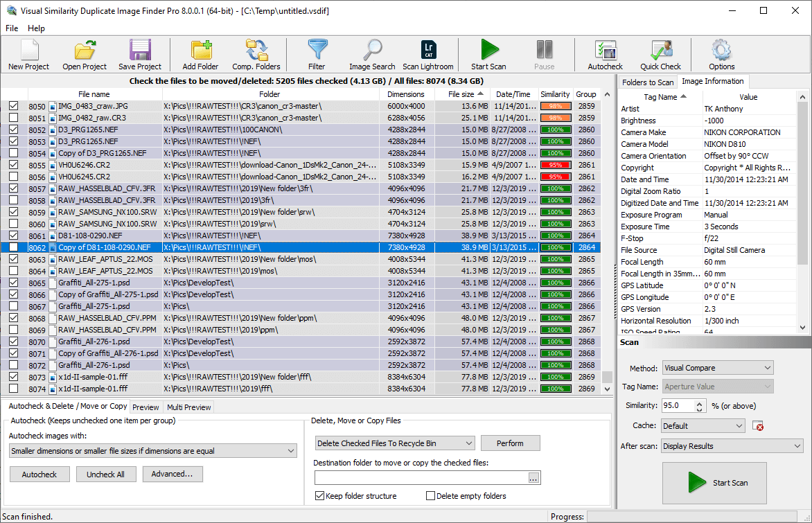Click the Comp. Folders toolbar icon
Screen dimensions: 812x523
tap(256, 54)
